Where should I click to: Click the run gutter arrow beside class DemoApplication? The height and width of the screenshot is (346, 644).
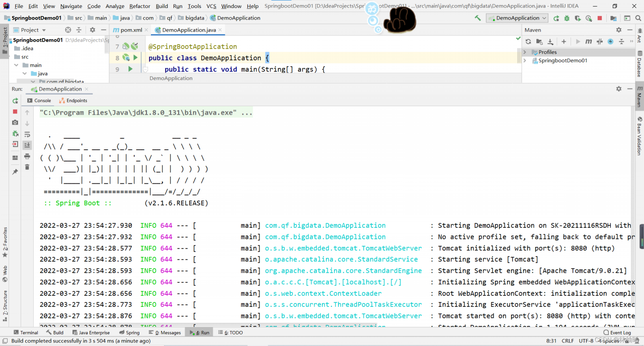(x=135, y=57)
